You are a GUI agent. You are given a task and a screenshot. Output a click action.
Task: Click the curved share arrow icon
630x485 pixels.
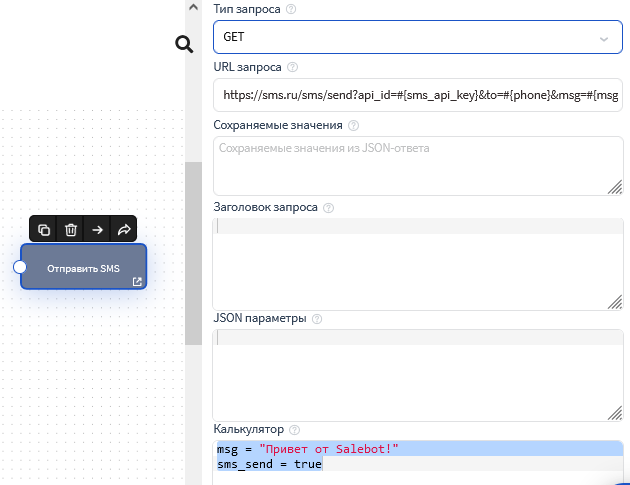124,229
